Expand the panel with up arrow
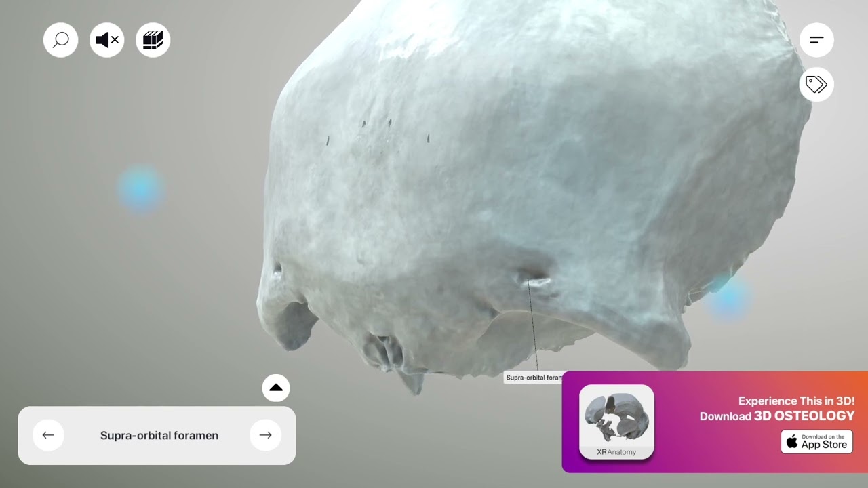The image size is (868, 488). pyautogui.click(x=276, y=388)
